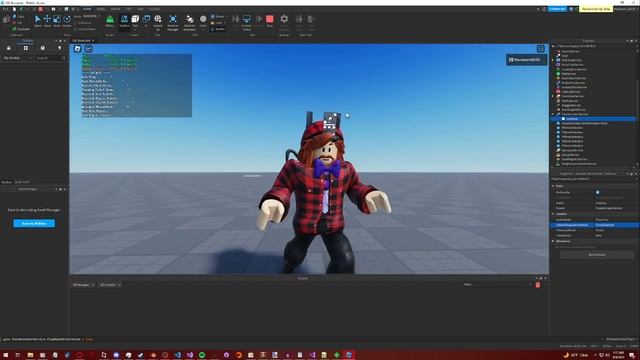Click the Anchor tool
This screenshot has height=360, width=640.
coord(218,29)
